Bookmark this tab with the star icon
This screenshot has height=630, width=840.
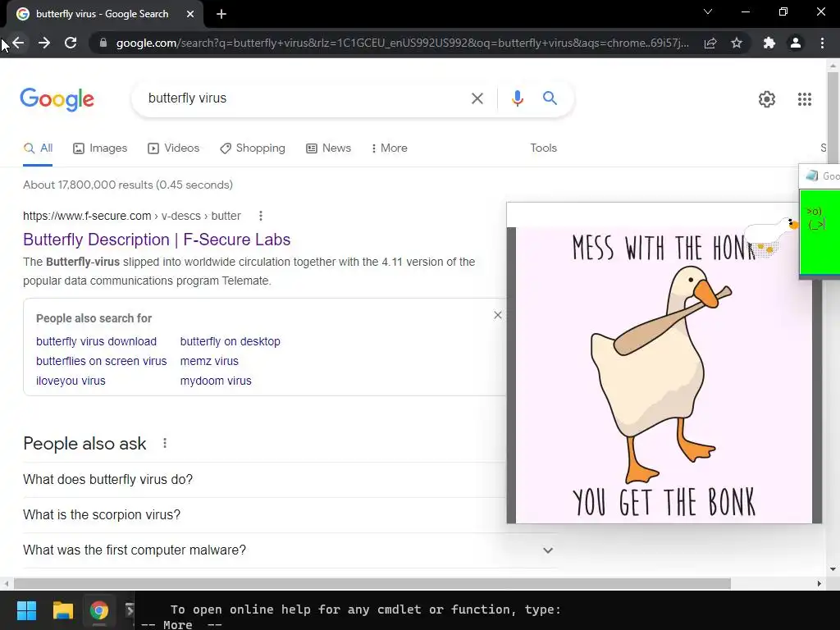737,43
